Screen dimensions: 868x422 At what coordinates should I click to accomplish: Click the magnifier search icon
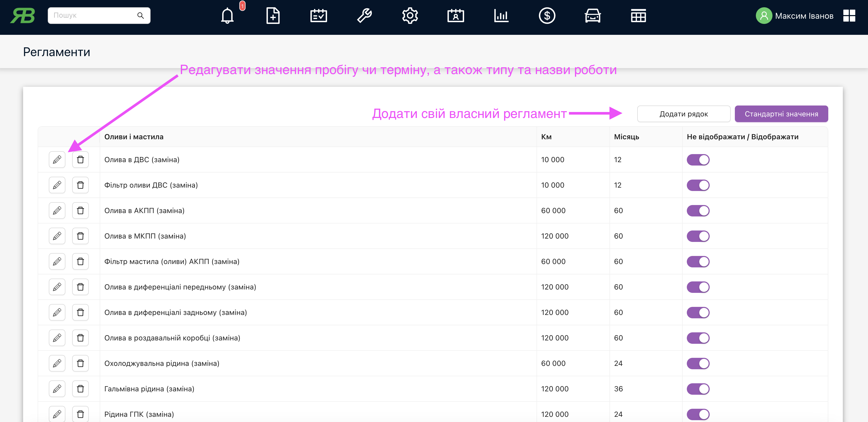pyautogui.click(x=140, y=16)
